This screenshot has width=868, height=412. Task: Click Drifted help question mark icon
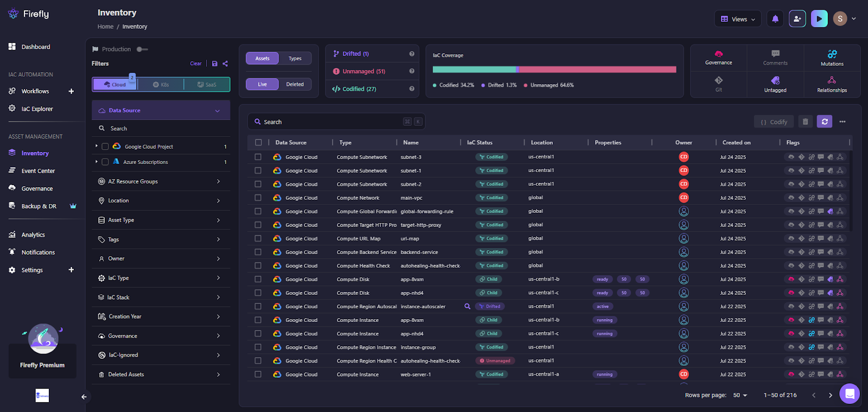(x=412, y=54)
